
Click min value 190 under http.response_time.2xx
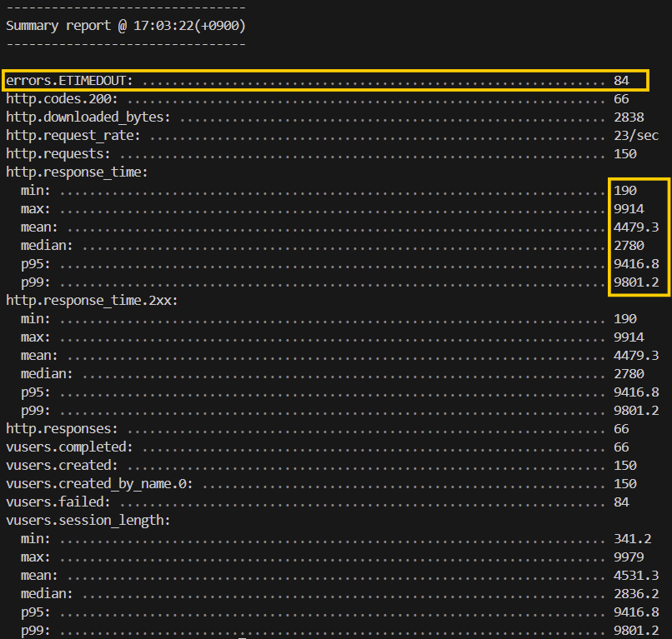tap(625, 318)
